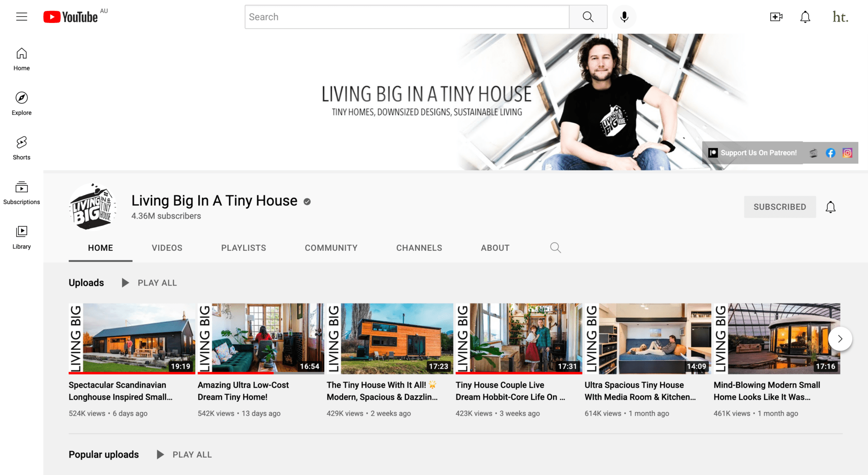
Task: Open Shorts in the sidebar
Action: pos(22,148)
